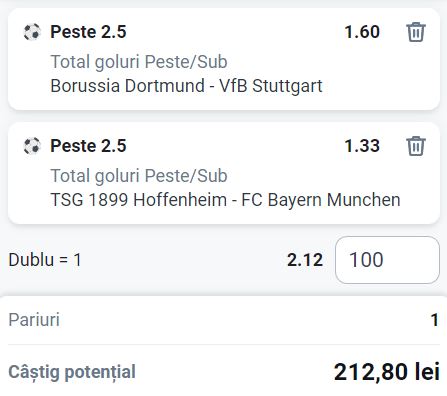Click the Pariuri count value 1
Image resolution: width=447 pixels, height=396 pixels.
(x=435, y=320)
